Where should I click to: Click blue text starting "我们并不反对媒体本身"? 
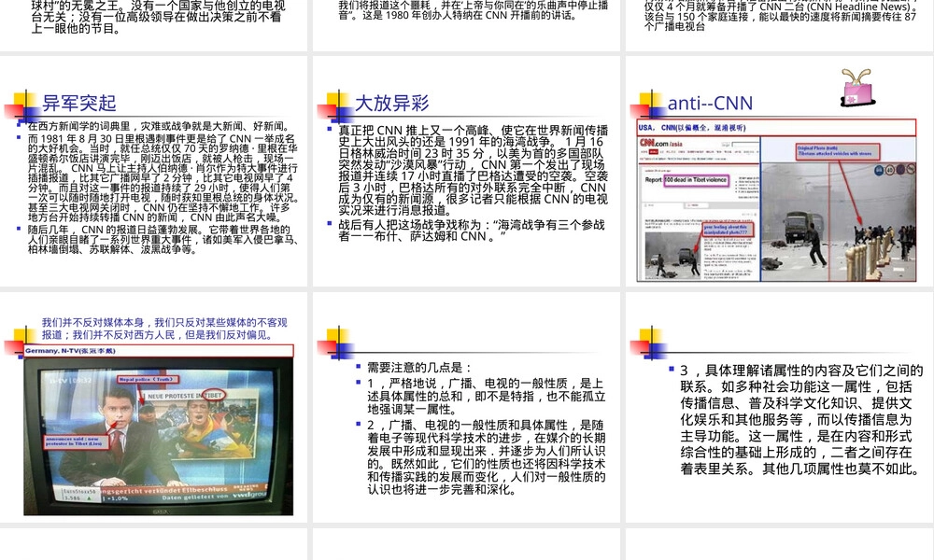(164, 329)
